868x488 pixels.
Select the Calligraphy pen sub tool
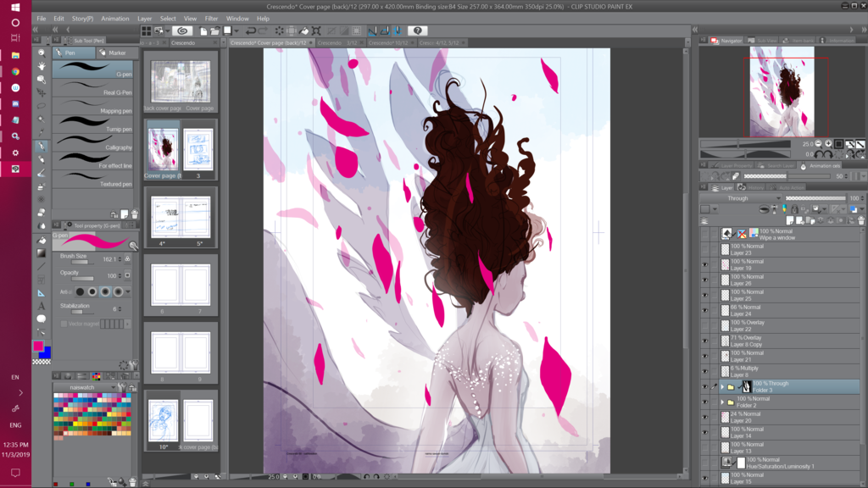(x=93, y=142)
